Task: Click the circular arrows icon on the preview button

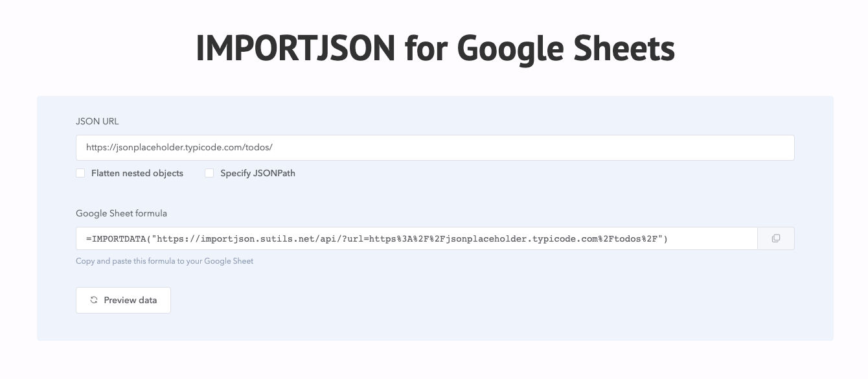Action: tap(94, 300)
